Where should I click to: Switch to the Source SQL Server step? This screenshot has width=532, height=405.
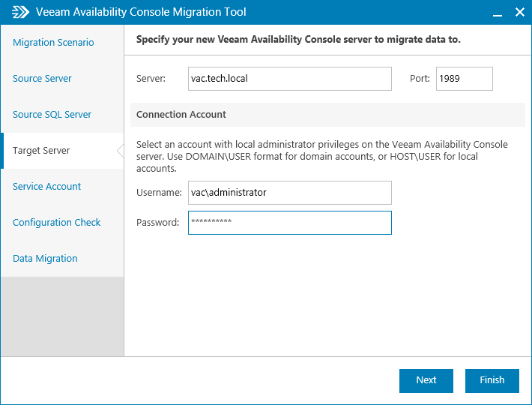click(x=52, y=115)
